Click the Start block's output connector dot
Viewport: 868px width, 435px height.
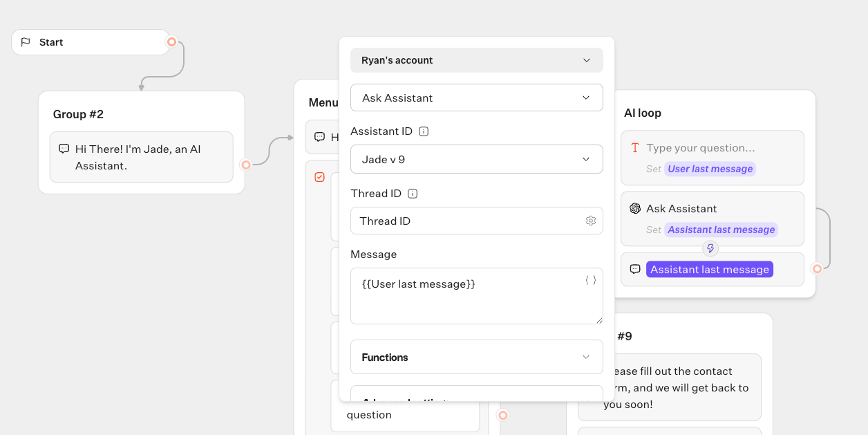click(172, 41)
